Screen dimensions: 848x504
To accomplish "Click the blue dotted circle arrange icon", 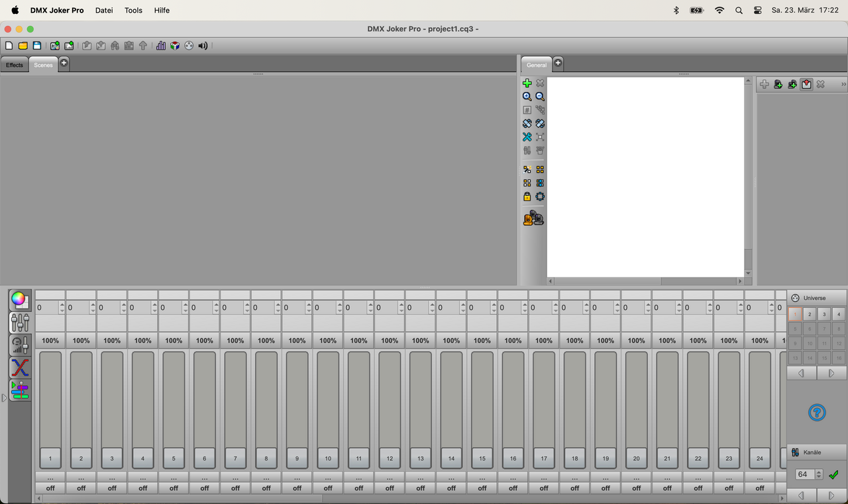I will pyautogui.click(x=540, y=197).
